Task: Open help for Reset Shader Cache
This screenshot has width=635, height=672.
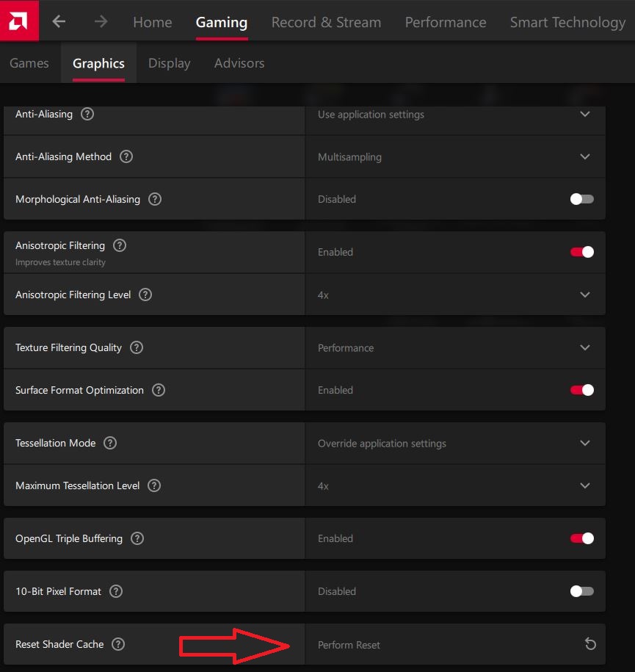Action: click(x=118, y=643)
